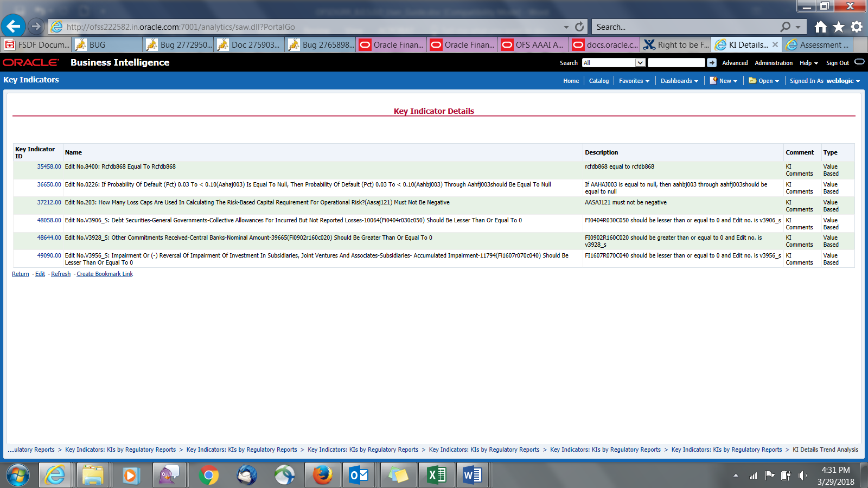Viewport: 868px width, 488px height.
Task: Click the Refresh link below the table
Action: click(x=61, y=274)
